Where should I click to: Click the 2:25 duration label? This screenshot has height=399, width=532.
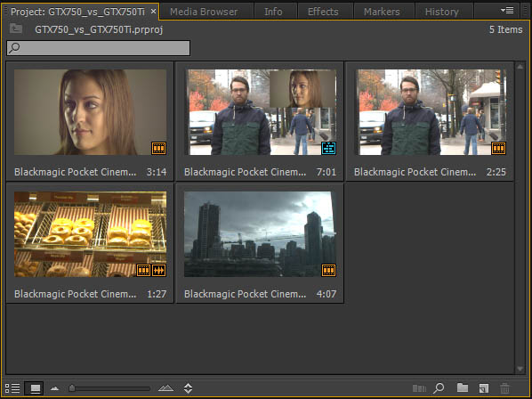click(496, 172)
